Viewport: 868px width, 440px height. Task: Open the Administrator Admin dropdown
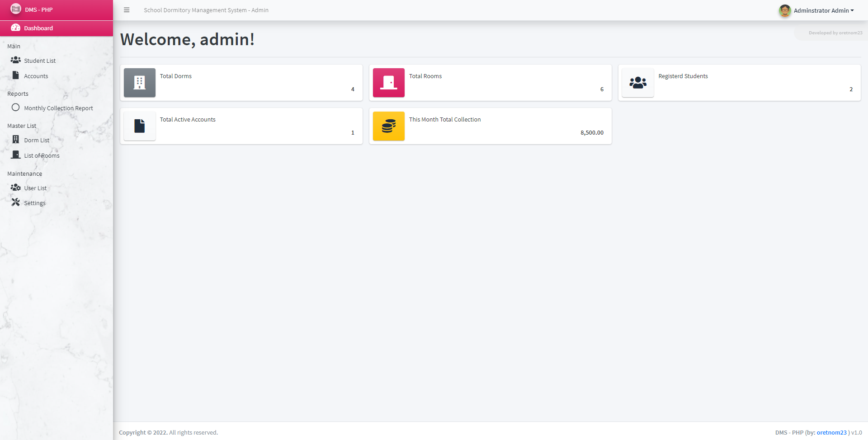(x=823, y=10)
